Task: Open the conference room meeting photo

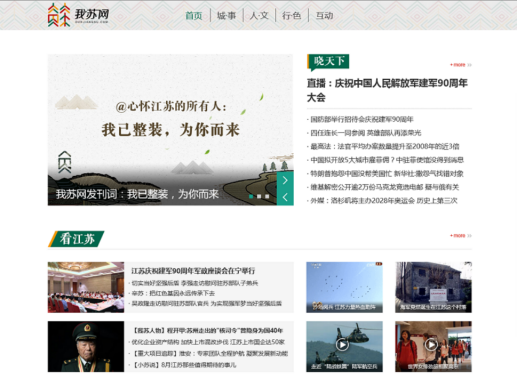Action: point(86,287)
